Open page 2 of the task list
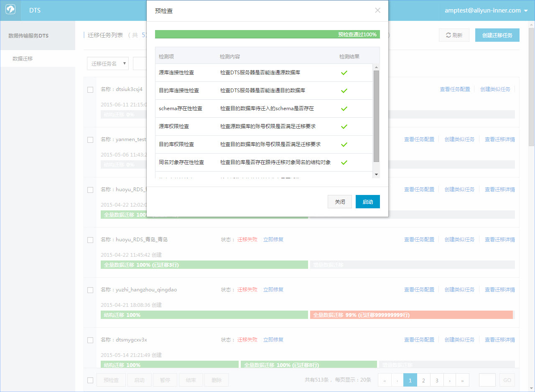The image size is (535, 392). tap(423, 380)
